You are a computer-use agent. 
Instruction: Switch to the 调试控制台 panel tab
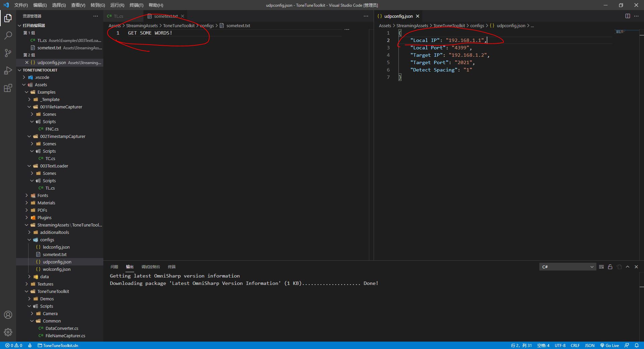[151, 267]
